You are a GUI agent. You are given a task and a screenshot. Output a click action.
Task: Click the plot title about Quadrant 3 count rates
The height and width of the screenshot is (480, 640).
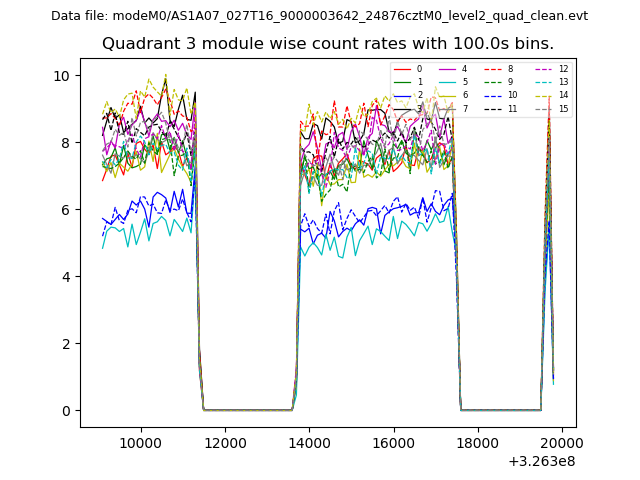pos(327,44)
